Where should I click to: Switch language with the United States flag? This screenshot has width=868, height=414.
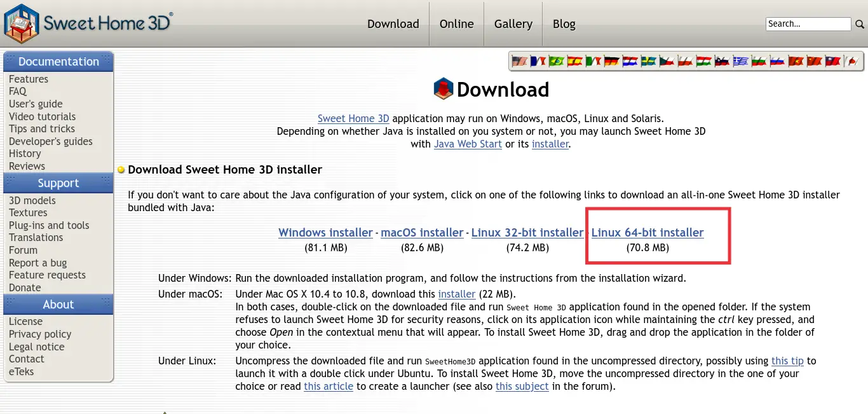(x=520, y=62)
